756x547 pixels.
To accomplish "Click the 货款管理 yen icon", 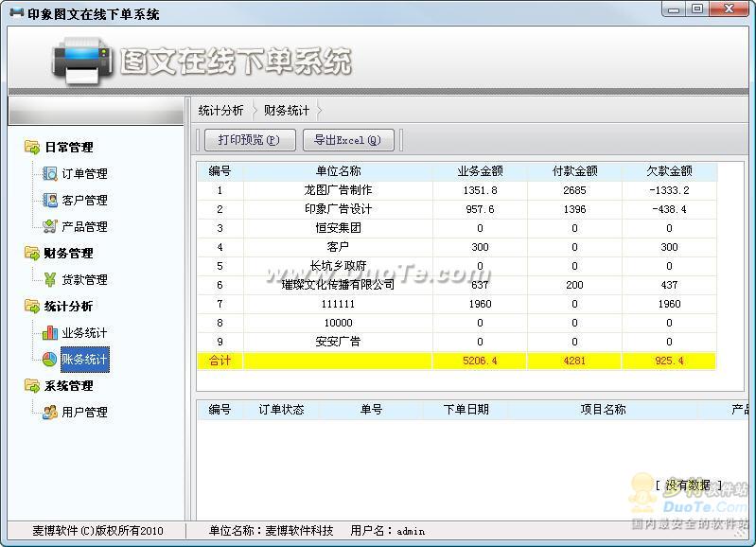I will pyautogui.click(x=50, y=280).
